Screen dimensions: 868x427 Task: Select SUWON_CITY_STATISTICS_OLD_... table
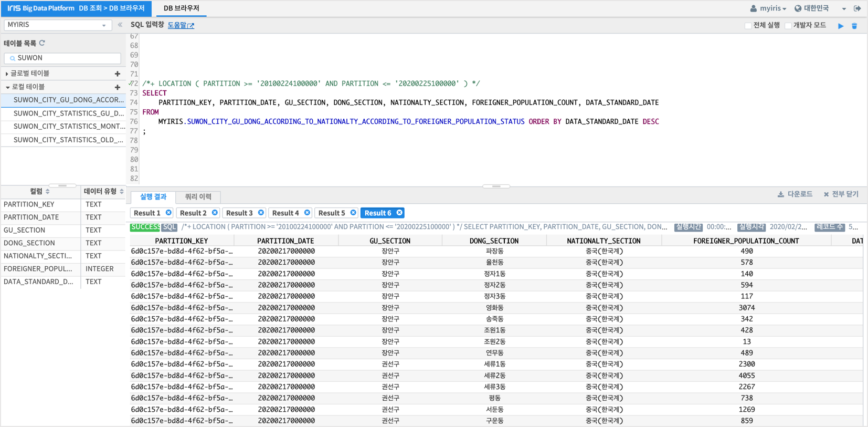(63, 140)
